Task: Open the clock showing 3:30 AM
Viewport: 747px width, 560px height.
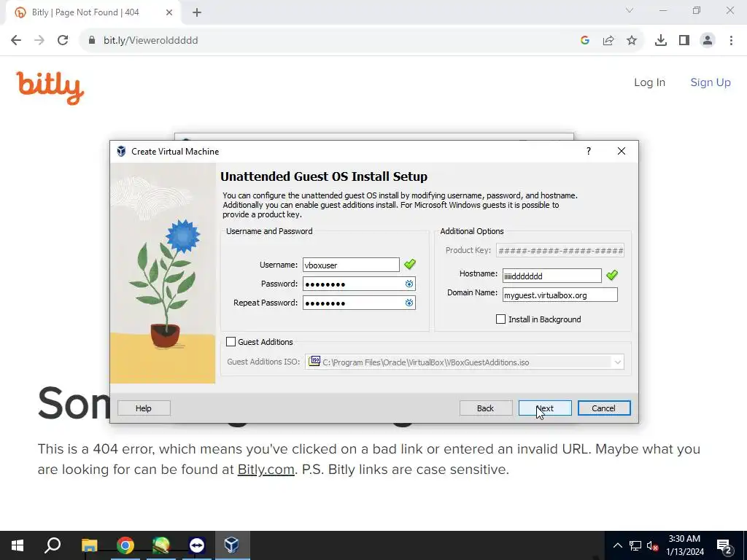Action: pos(684,545)
